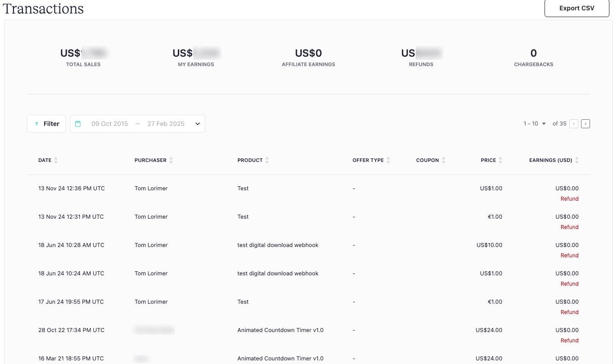Screen dimensions: 613x364
Task: Click the Export CSV button
Action: (577, 8)
